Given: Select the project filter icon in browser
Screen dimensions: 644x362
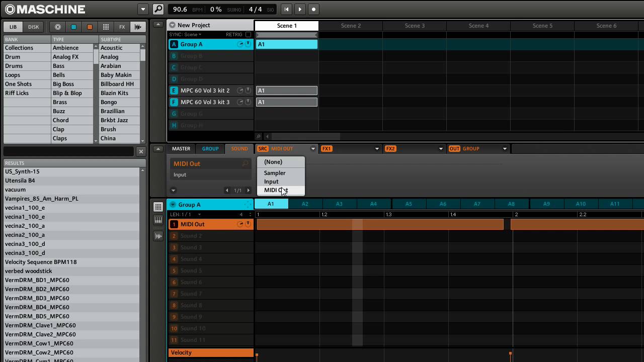Looking at the screenshot, I should (58, 27).
